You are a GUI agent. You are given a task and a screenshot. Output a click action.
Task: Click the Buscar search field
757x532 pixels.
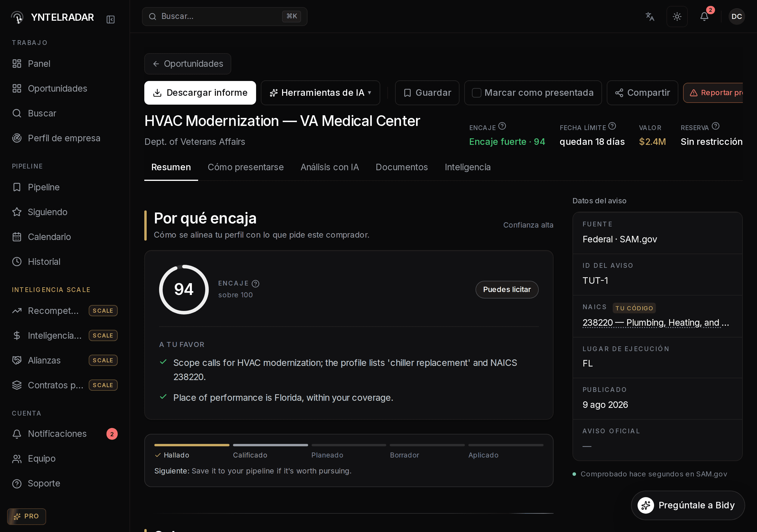point(224,16)
